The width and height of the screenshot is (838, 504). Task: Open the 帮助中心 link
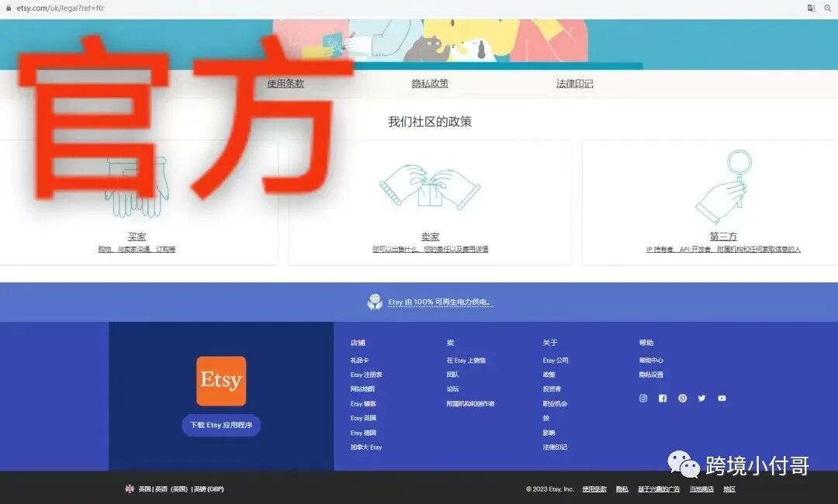point(650,360)
